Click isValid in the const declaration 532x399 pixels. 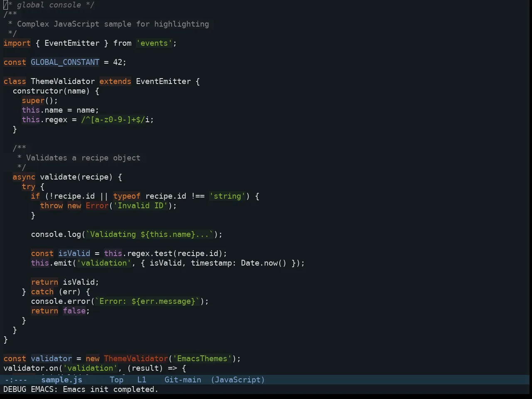point(74,254)
